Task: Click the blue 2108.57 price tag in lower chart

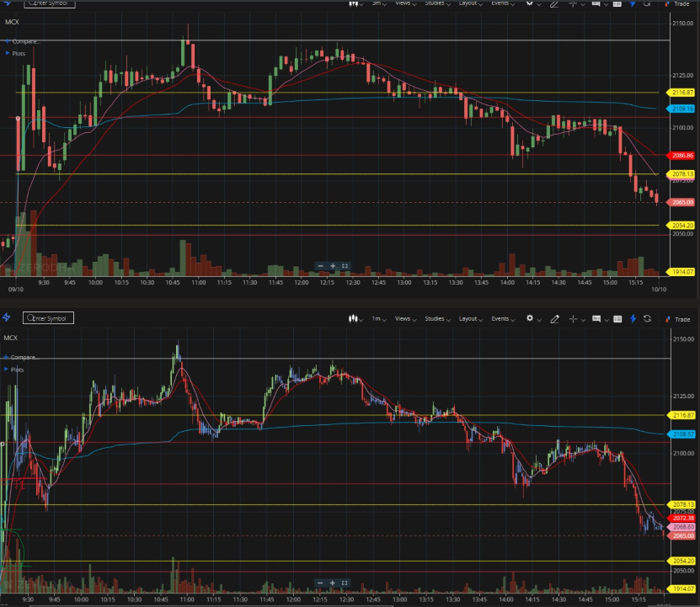Action: [681, 434]
